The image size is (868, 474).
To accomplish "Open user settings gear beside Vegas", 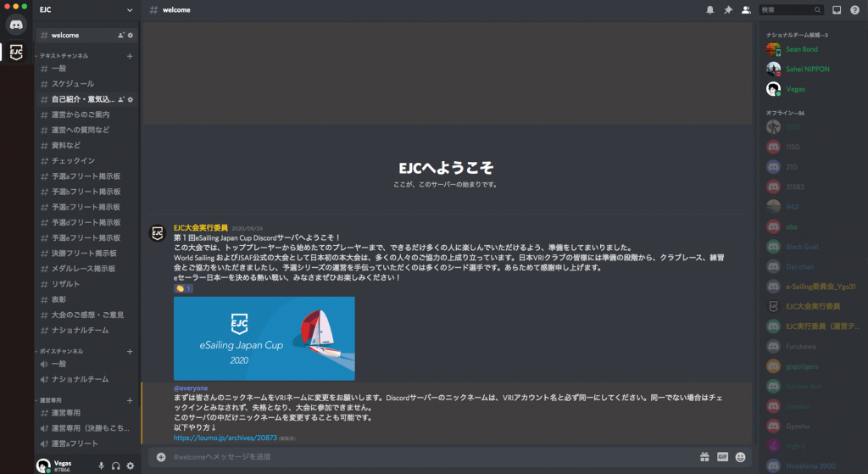I will tap(130, 466).
